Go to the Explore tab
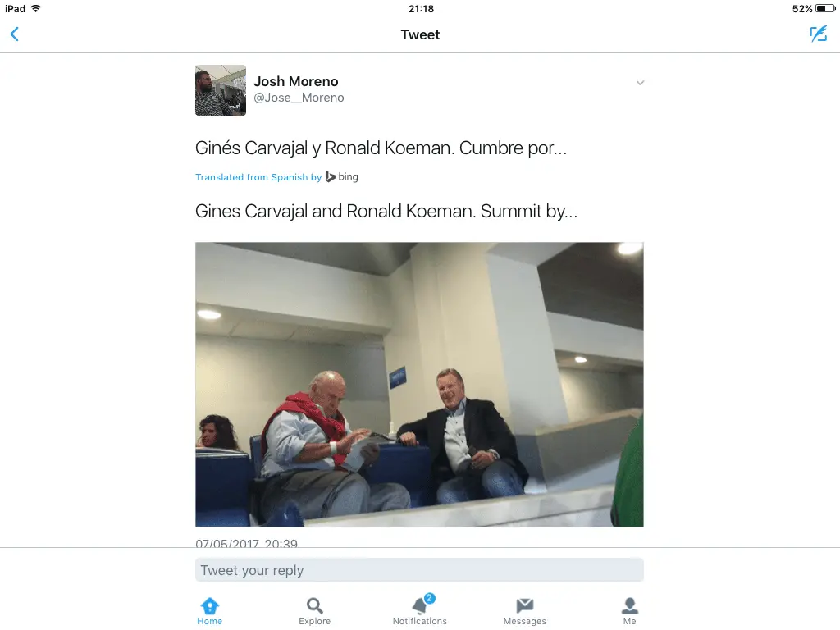Viewport: 840px width, 630px height. tap(314, 611)
